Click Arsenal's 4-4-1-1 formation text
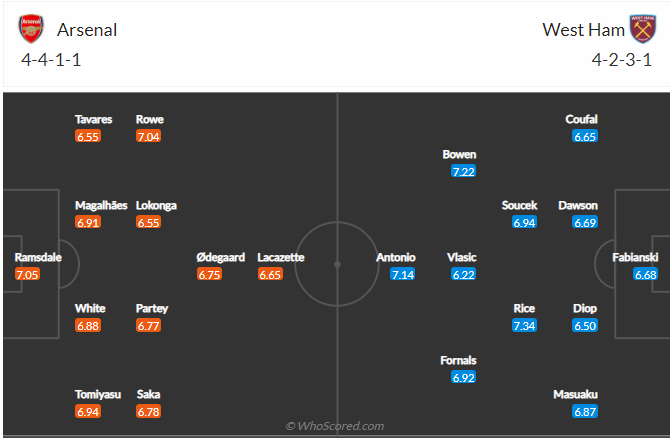 point(53,59)
